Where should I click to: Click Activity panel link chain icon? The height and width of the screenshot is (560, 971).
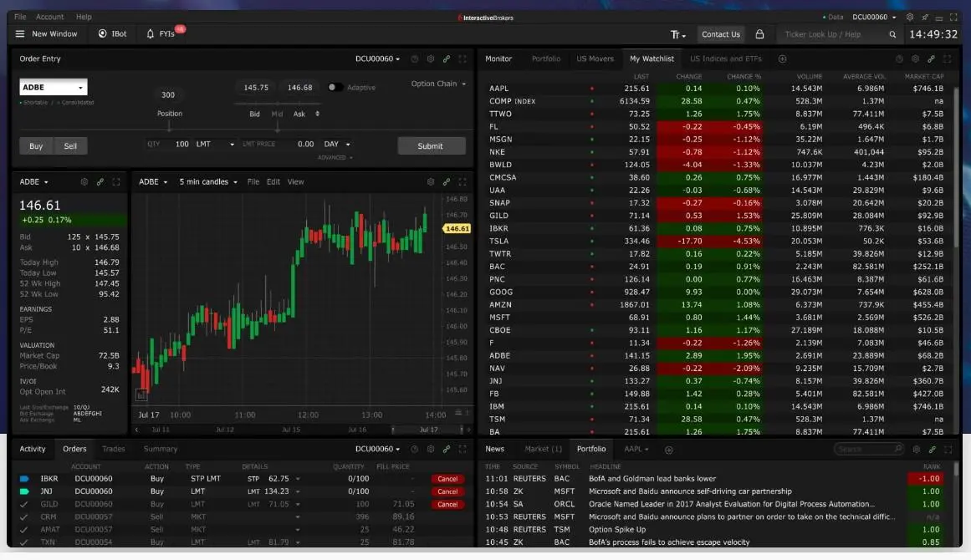tap(447, 449)
